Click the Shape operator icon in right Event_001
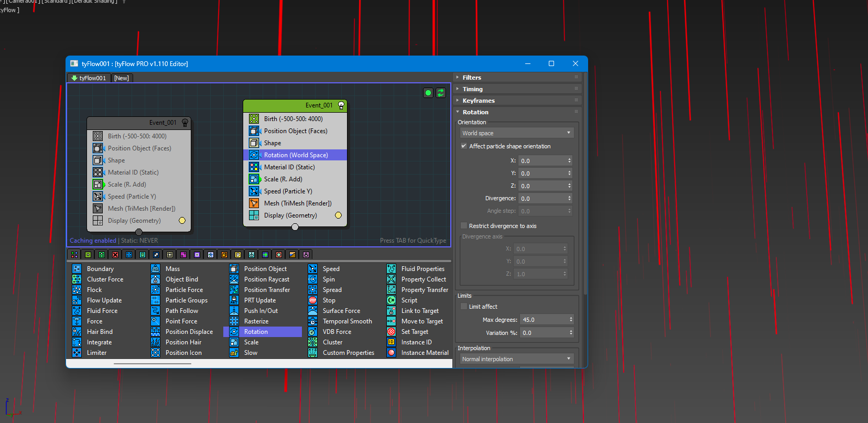This screenshot has height=423, width=868. (254, 143)
